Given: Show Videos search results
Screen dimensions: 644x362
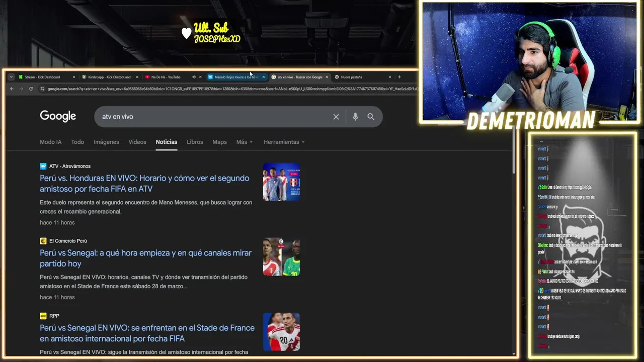Looking at the screenshot, I should [137, 142].
